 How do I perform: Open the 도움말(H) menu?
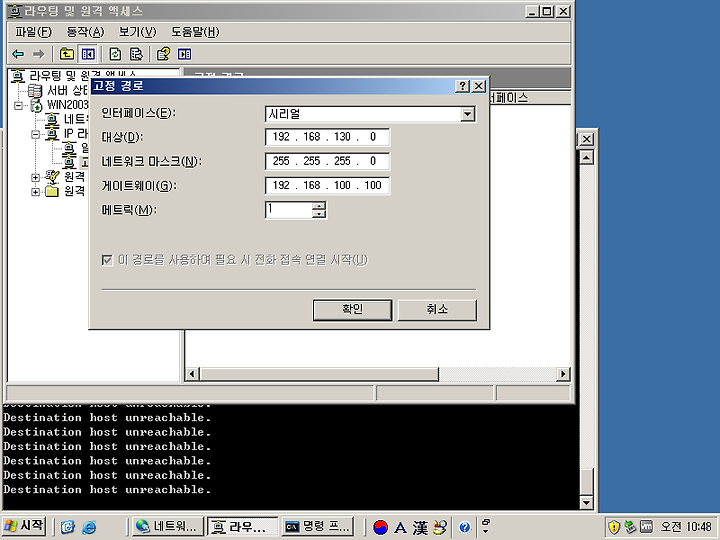coord(195,32)
